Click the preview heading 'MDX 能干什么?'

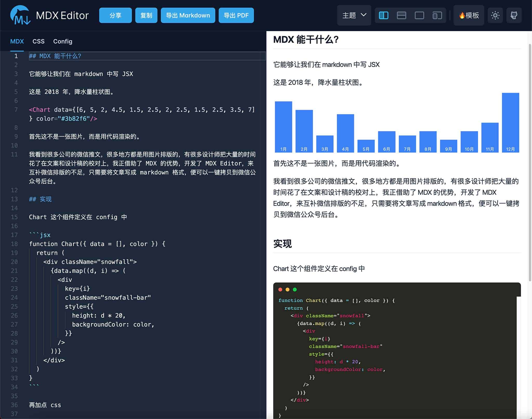pos(306,39)
